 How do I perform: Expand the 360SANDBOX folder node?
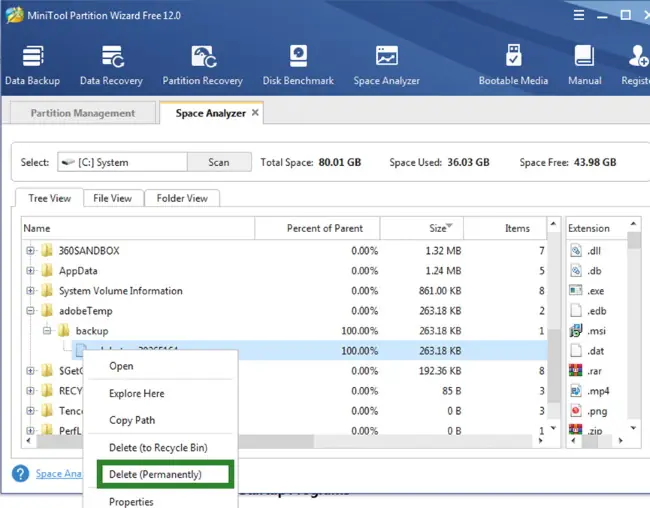(x=30, y=250)
